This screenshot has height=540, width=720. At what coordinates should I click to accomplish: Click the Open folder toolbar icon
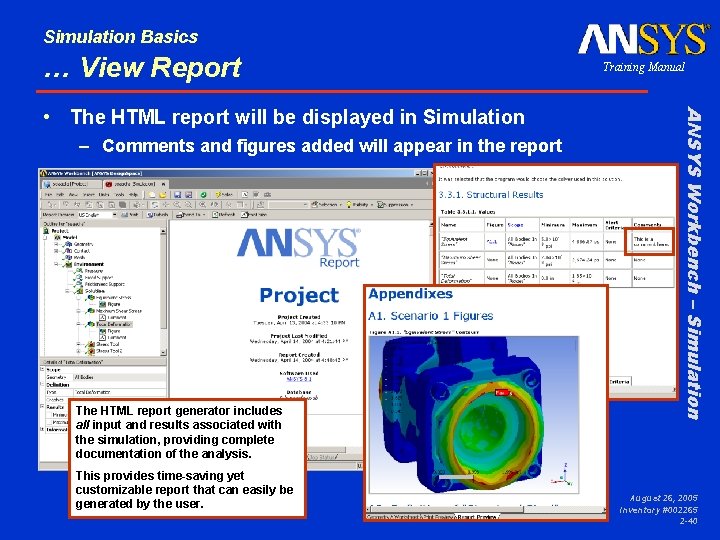tap(162, 195)
